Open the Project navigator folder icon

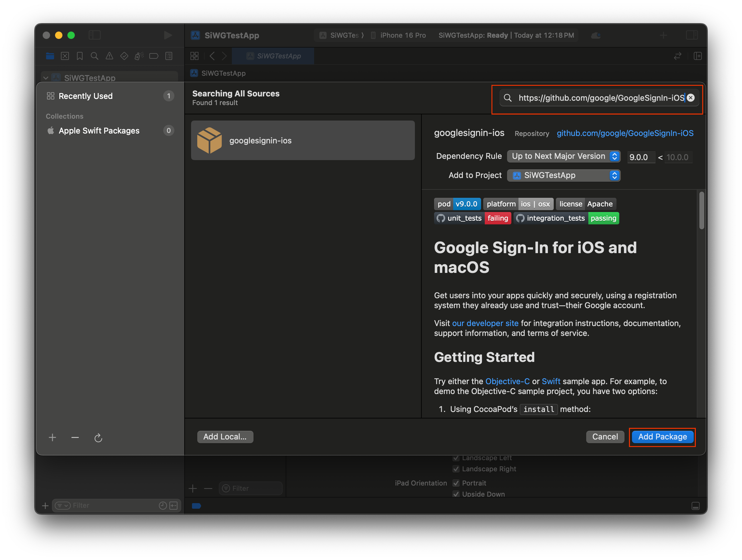50,56
